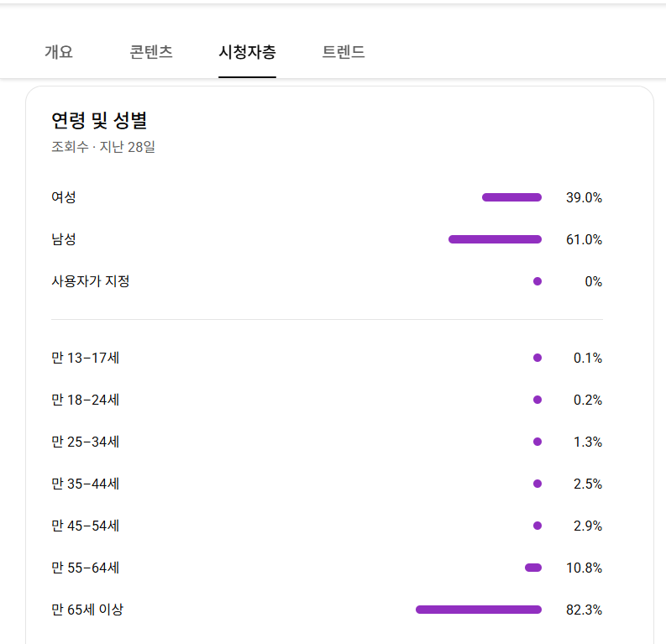The height and width of the screenshot is (644, 666).
Task: Select the 여성 row label
Action: click(x=64, y=197)
